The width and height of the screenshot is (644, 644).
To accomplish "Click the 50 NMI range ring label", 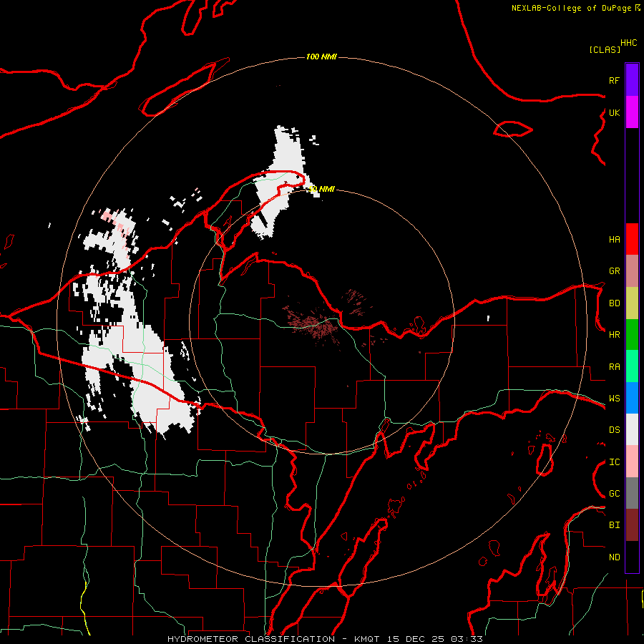I will pos(321,189).
